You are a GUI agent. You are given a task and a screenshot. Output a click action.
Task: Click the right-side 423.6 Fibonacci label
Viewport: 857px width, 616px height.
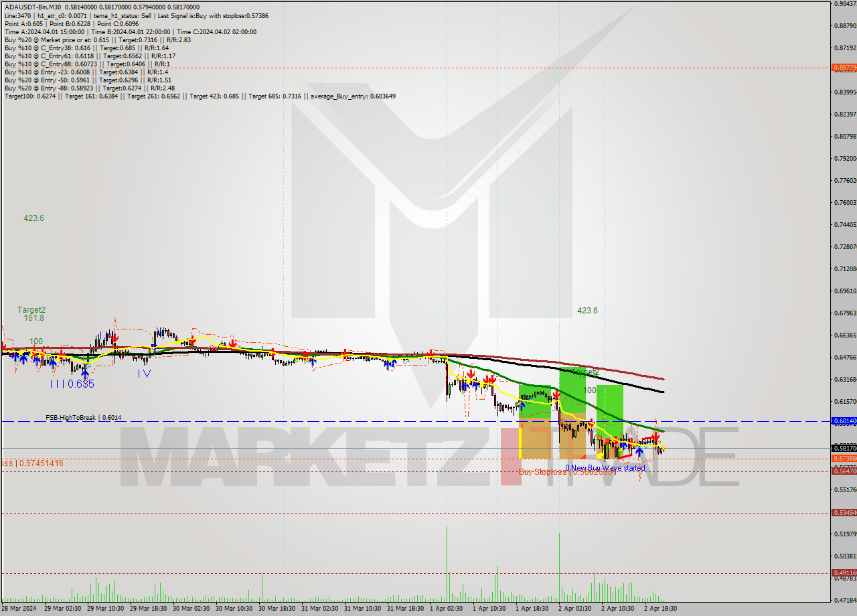(587, 311)
